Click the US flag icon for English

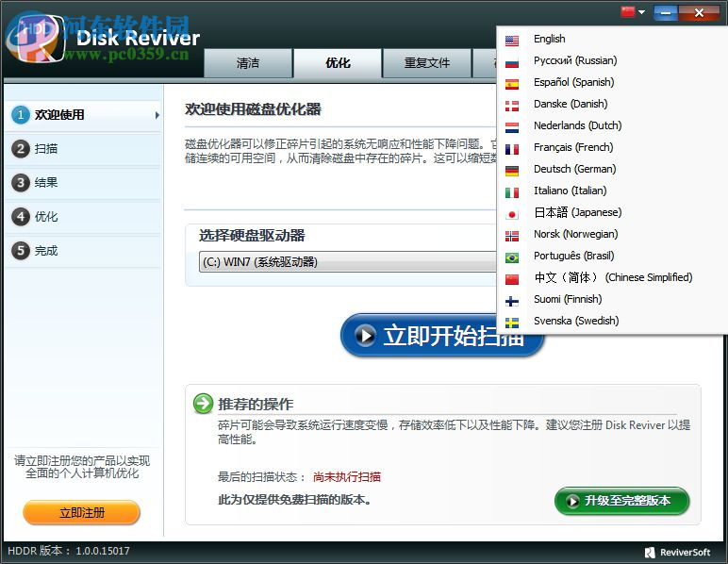[x=512, y=41]
